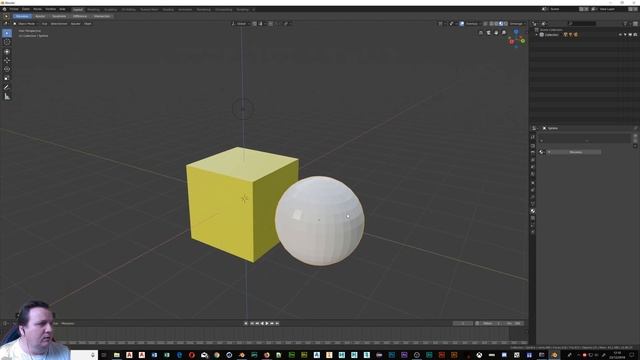Screen dimensions: 640x360
Task: Click the current frame number field
Action: [x=463, y=323]
